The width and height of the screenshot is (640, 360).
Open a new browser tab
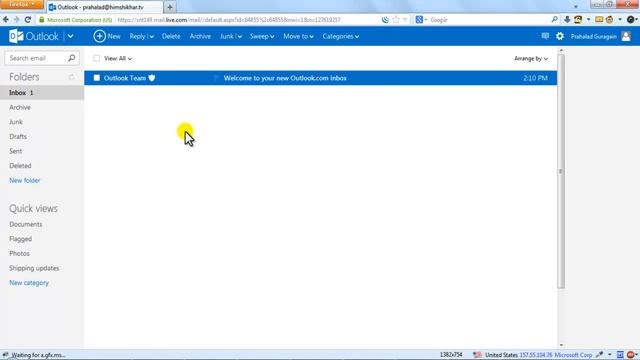tap(170, 7)
